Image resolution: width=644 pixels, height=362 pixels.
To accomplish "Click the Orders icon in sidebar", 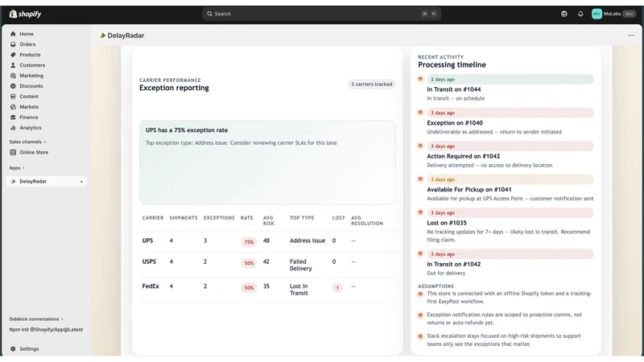I will coord(13,44).
